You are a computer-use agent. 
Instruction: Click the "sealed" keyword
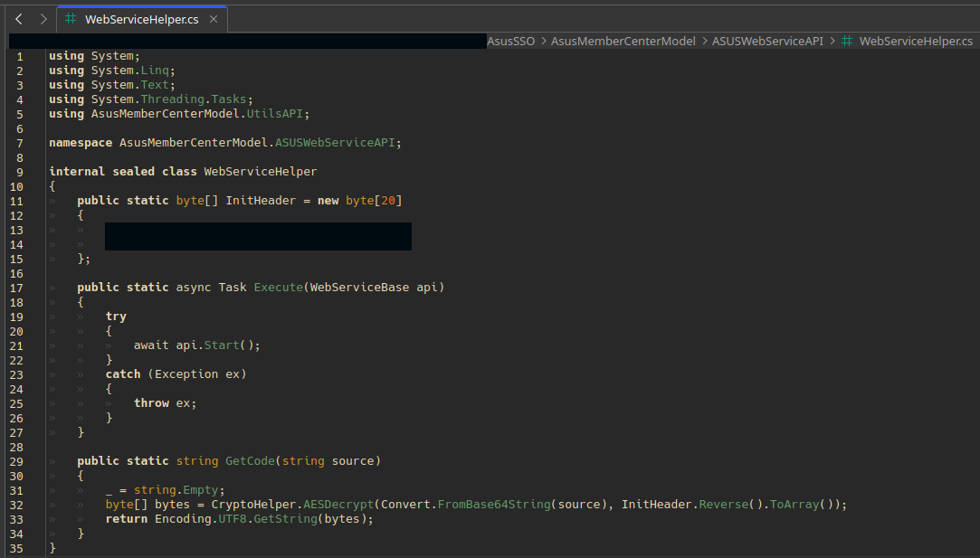click(x=133, y=171)
